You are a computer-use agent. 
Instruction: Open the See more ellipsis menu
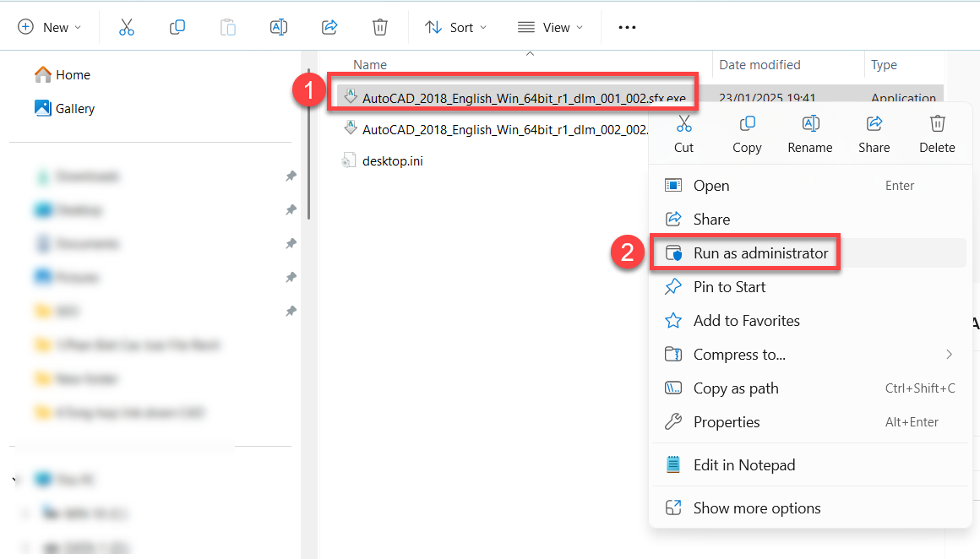627,28
